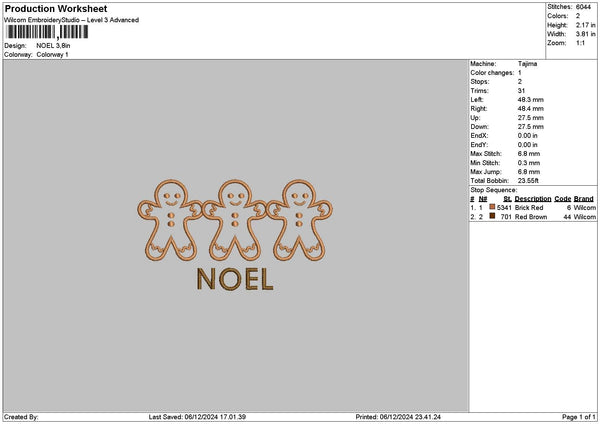This screenshot has width=600, height=424.
Task: Click the Brick Red color swatch
Action: click(492, 207)
